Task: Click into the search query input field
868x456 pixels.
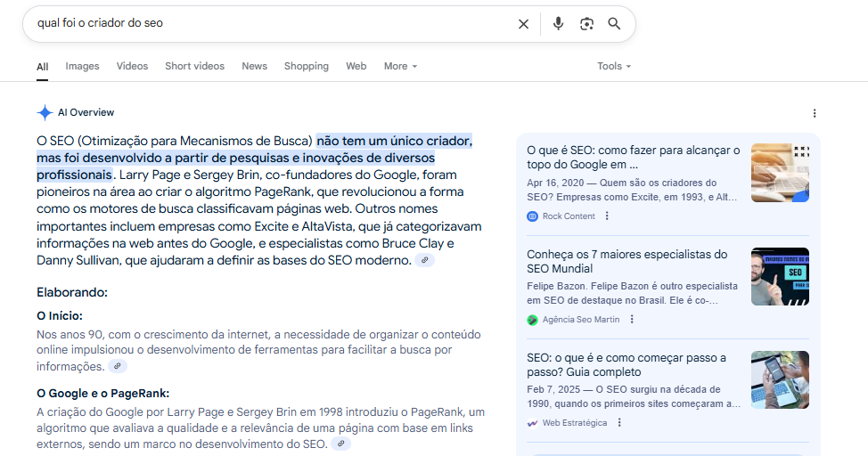Action: (267, 24)
